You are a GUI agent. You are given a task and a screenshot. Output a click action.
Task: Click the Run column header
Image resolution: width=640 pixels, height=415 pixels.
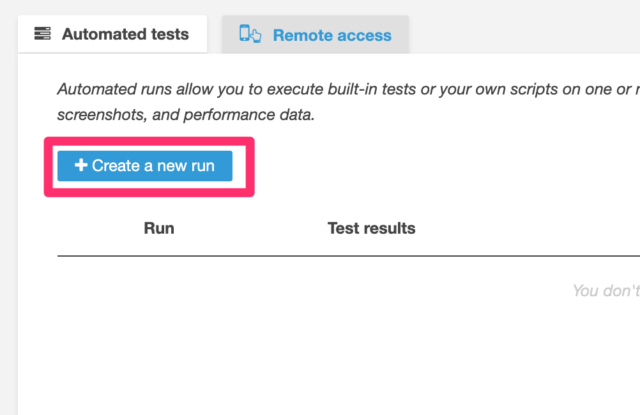click(x=159, y=228)
